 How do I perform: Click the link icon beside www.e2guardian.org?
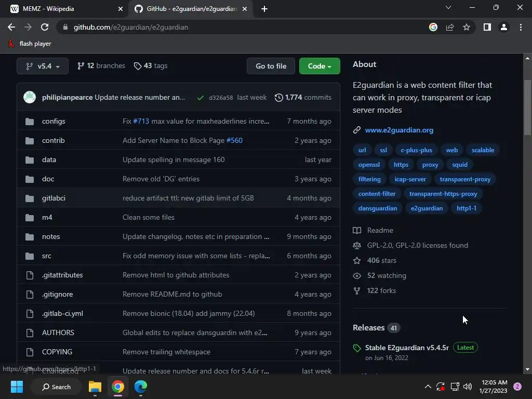tap(356, 130)
